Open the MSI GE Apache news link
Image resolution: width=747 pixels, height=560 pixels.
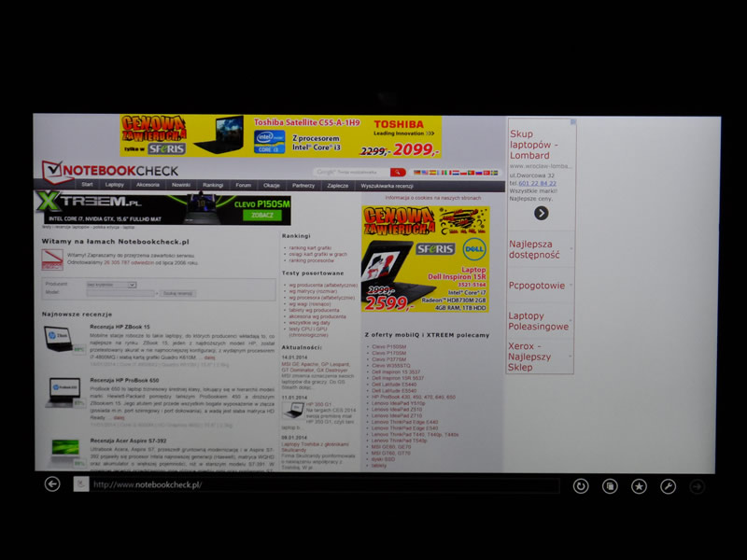(x=316, y=367)
